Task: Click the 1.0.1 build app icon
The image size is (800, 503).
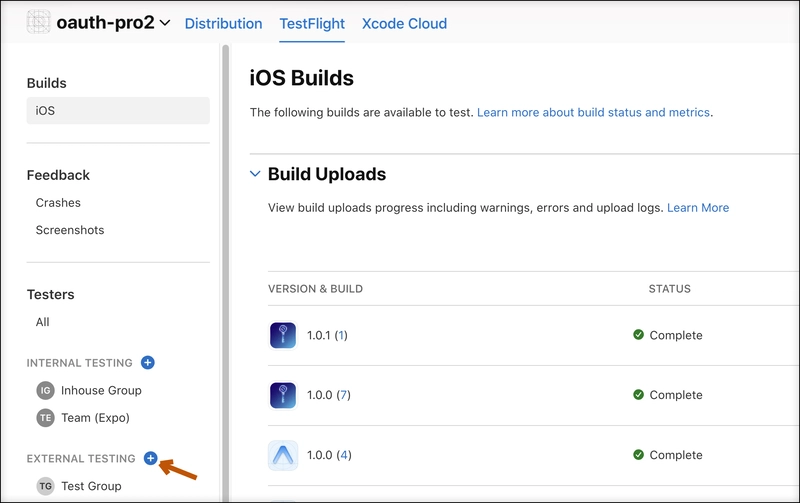Action: [283, 335]
